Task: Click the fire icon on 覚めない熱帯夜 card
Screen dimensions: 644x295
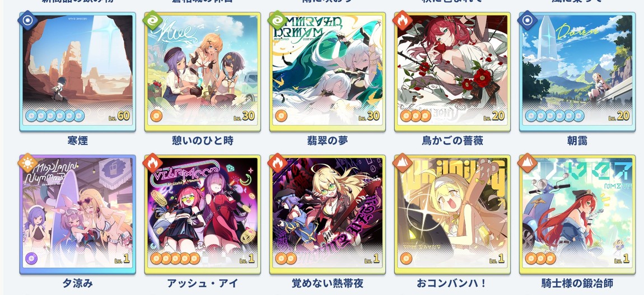Action: click(x=277, y=163)
